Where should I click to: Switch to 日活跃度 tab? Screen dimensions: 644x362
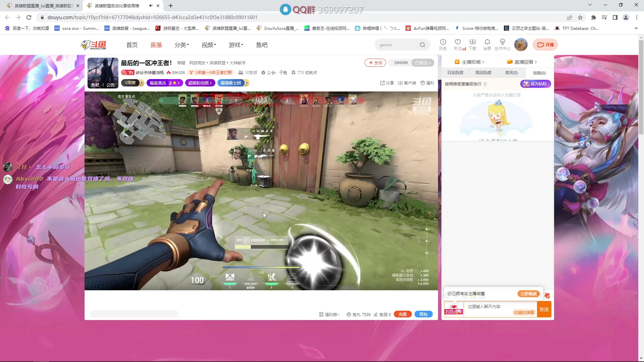(x=455, y=73)
